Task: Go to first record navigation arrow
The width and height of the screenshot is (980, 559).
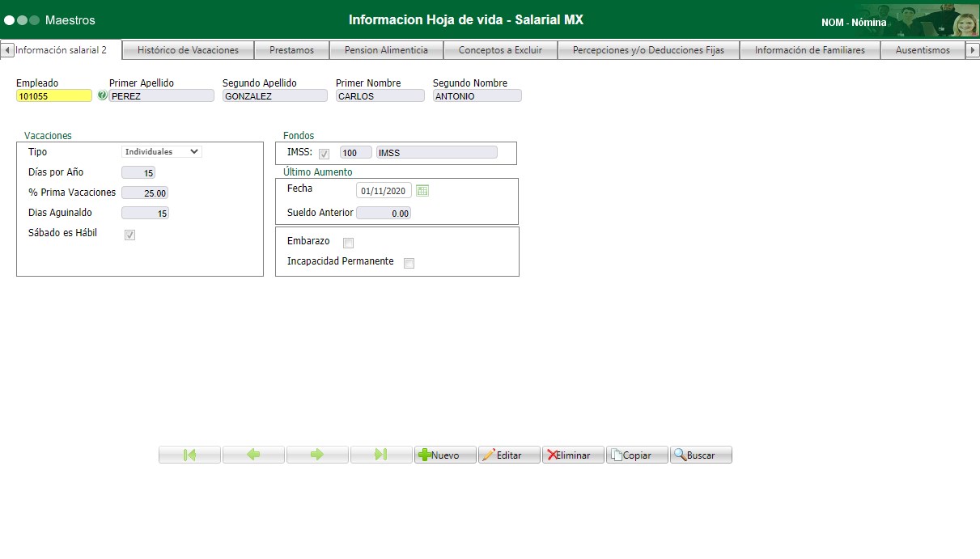Action: 189,455
